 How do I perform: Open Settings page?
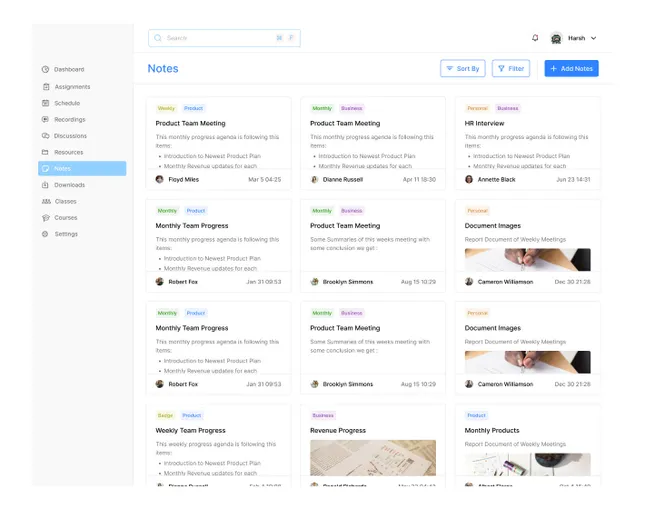click(66, 234)
